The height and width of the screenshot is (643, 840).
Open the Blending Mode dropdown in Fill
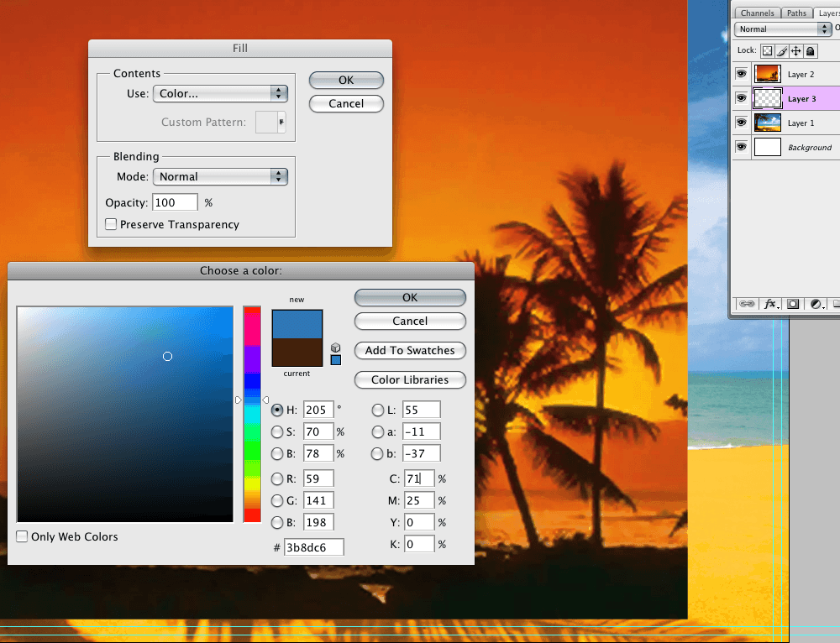point(220,177)
